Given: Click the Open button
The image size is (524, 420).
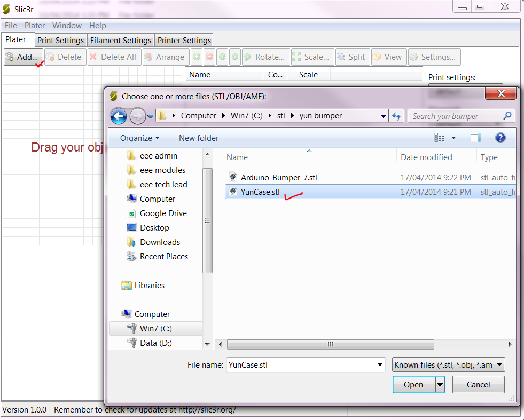Looking at the screenshot, I should tap(413, 385).
